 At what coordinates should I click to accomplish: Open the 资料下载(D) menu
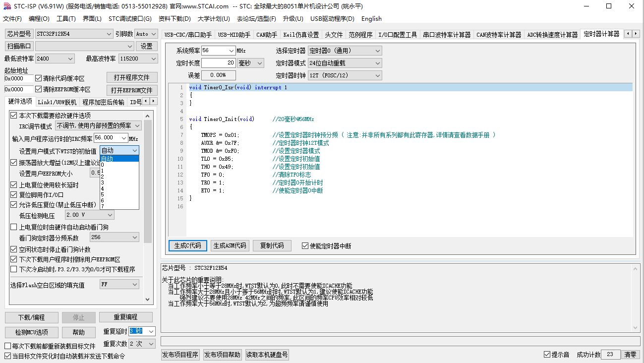(175, 19)
